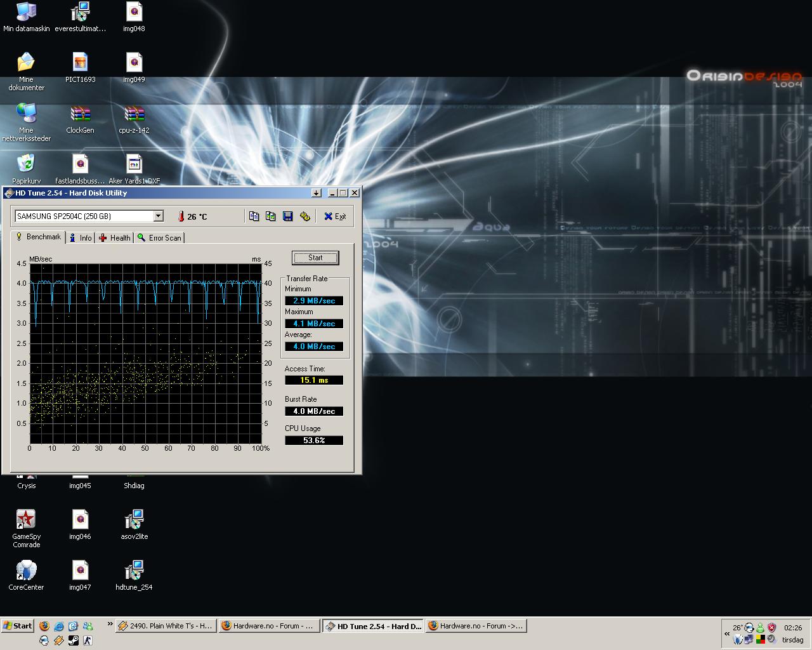Click the network connection tray icon

(x=749, y=639)
